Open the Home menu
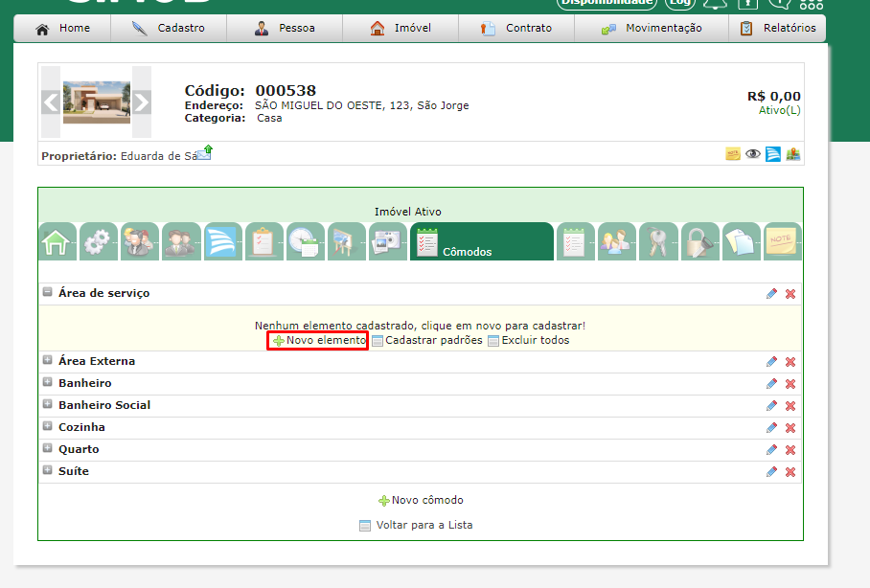 click(62, 29)
